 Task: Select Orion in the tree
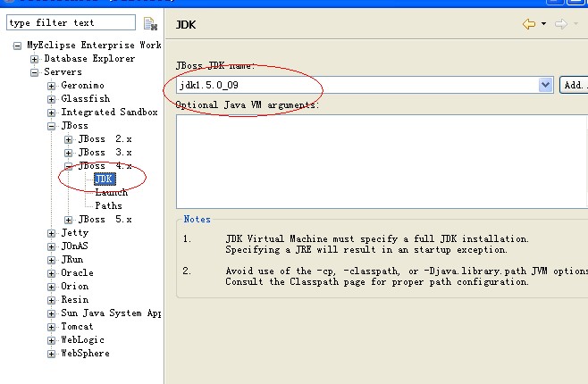tap(75, 287)
